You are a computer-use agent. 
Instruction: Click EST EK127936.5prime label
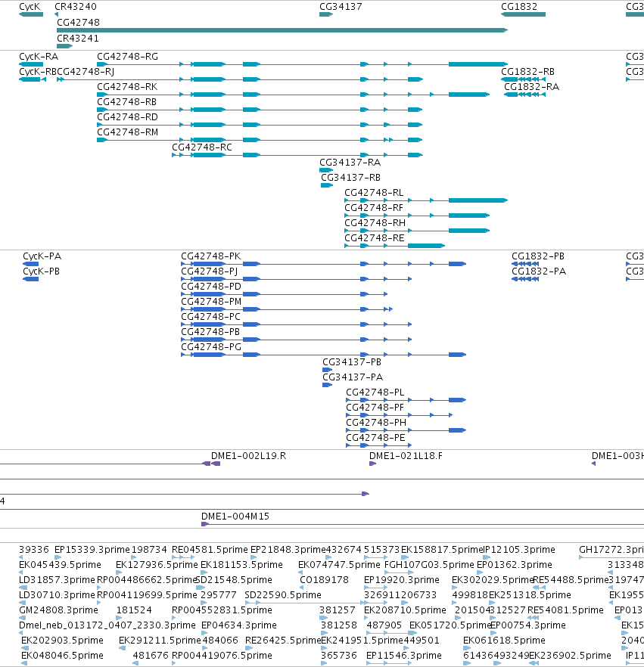click(x=157, y=565)
